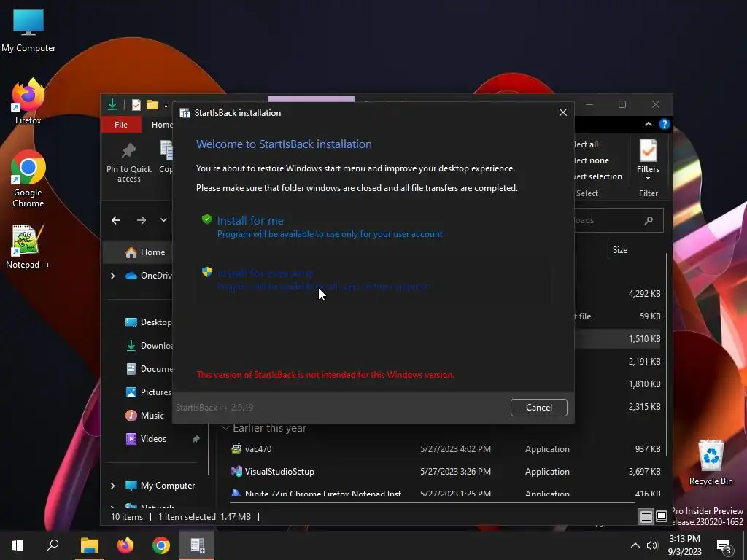
Task: Open Filters dropdown in Explorer ribbon
Action: tap(648, 160)
